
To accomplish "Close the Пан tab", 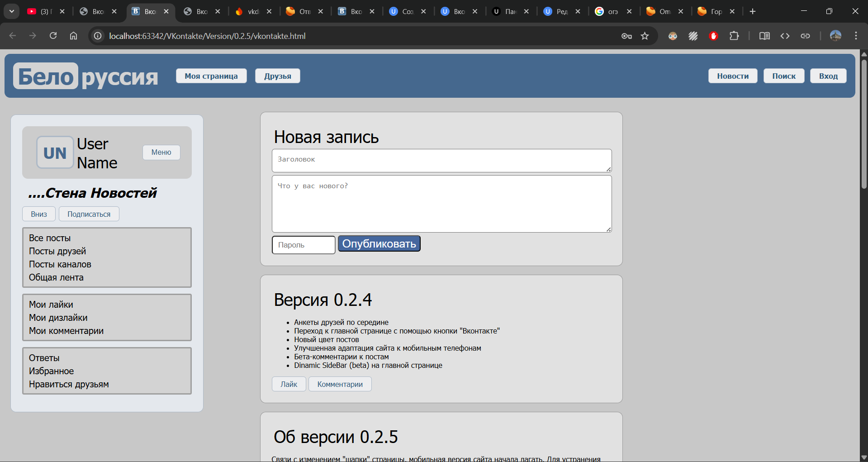I will point(526,11).
